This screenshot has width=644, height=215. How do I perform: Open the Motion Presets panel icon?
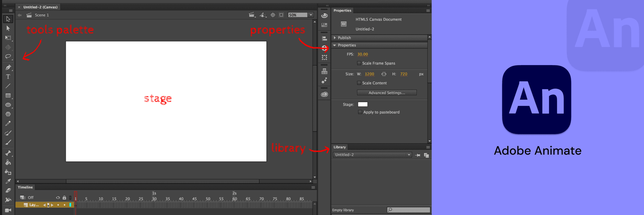324,80
